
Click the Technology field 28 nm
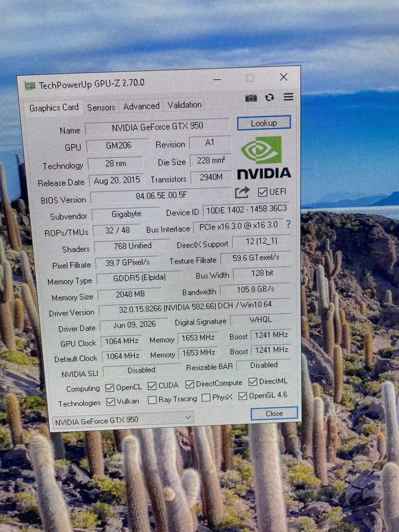115,163
